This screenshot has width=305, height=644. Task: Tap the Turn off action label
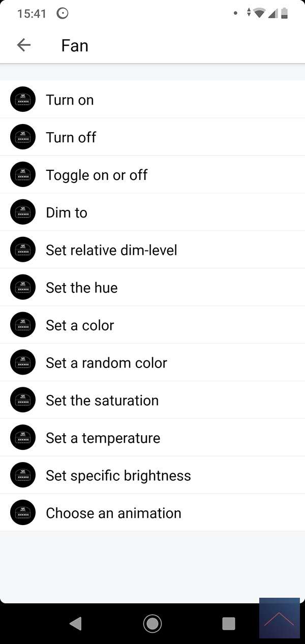click(x=71, y=137)
